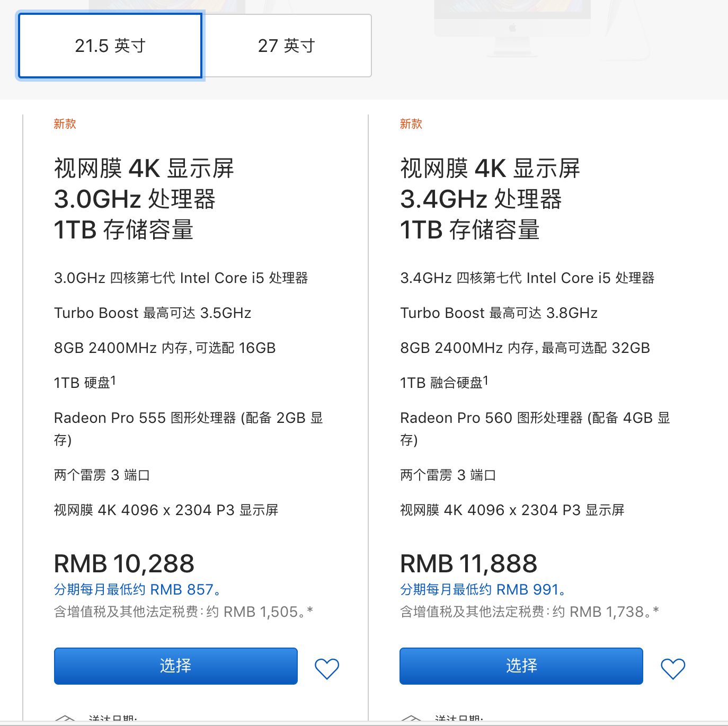This screenshot has width=728, height=726.
Task: Click the heart icon beside the 3.4GHz model
Action: [x=673, y=668]
